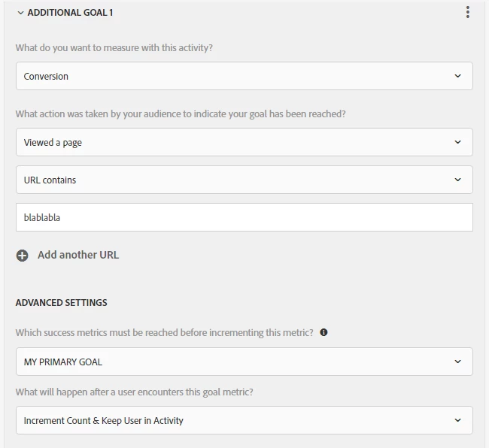Viewport: 489px width, 448px height.
Task: Click the chevron arrow of the Increment Count field
Action: click(x=458, y=421)
